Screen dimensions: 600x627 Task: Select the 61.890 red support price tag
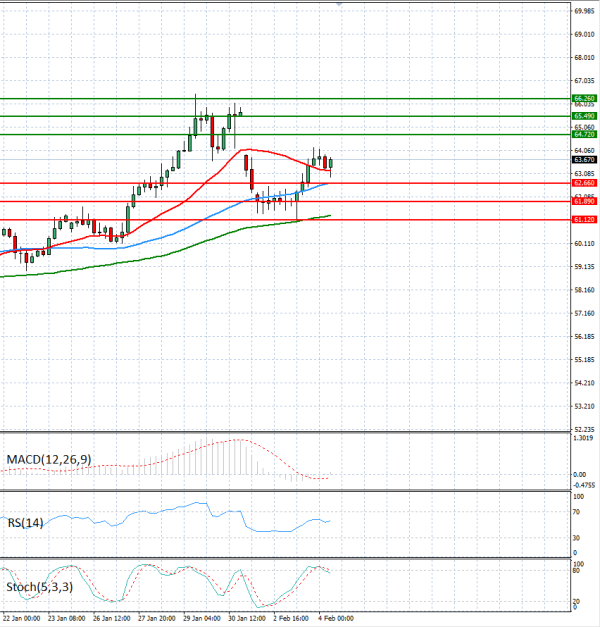(x=584, y=201)
